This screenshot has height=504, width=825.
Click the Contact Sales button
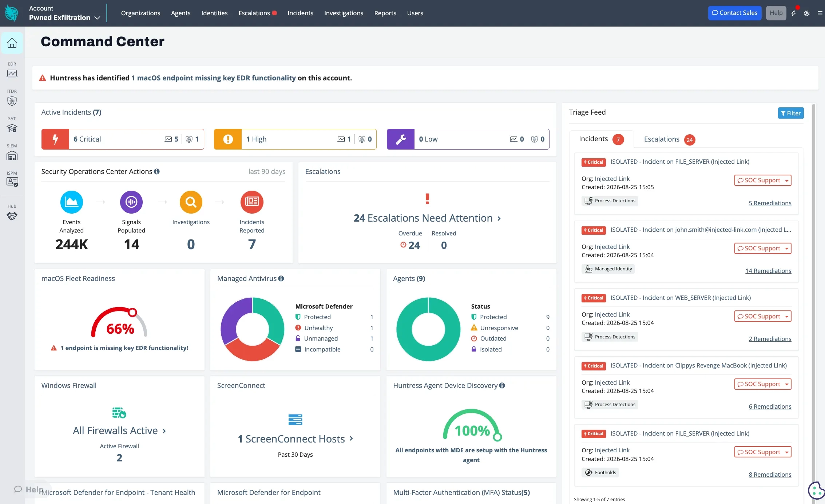[x=734, y=13]
